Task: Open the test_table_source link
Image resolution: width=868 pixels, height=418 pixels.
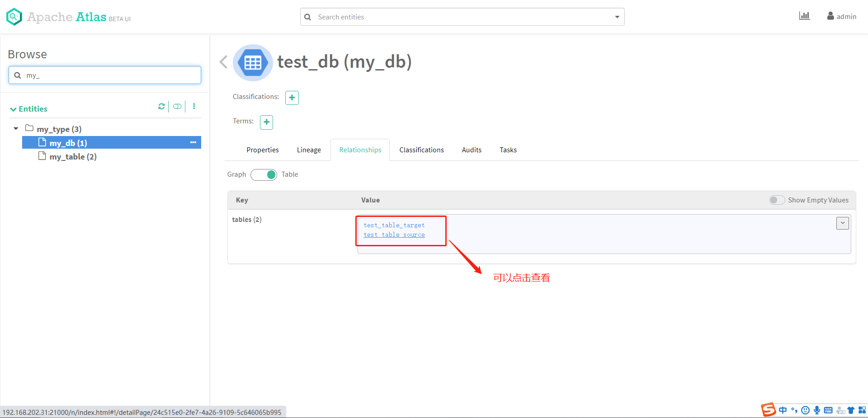Action: point(394,235)
